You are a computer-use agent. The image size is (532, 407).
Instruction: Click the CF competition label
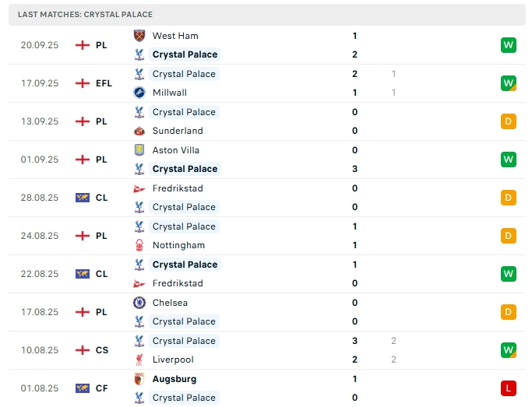pos(102,388)
